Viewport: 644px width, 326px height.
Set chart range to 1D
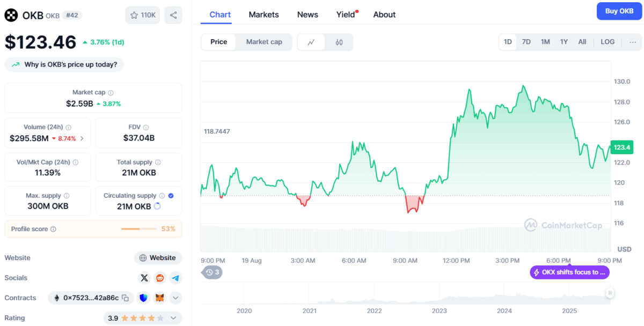508,42
